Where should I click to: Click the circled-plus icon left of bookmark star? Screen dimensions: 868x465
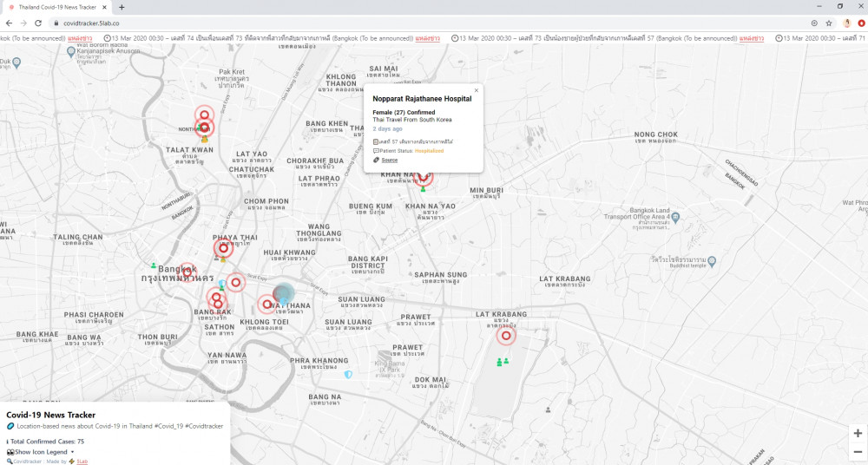coord(814,23)
